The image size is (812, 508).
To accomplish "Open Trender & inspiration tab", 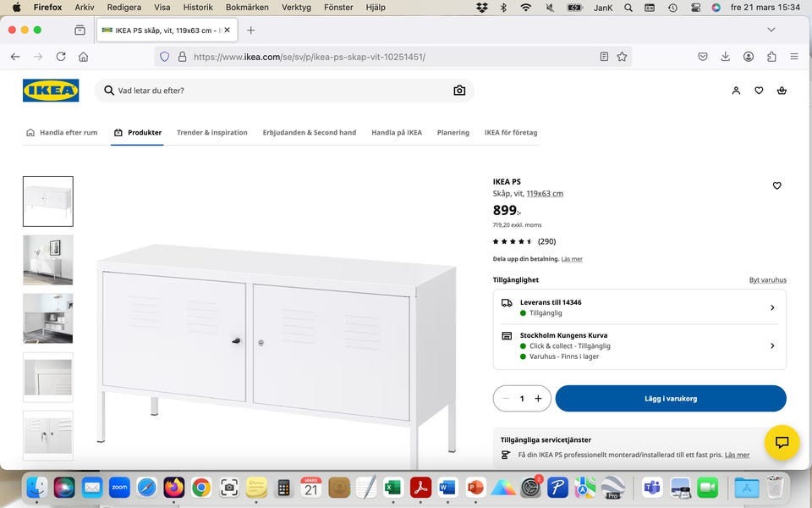I will [211, 132].
